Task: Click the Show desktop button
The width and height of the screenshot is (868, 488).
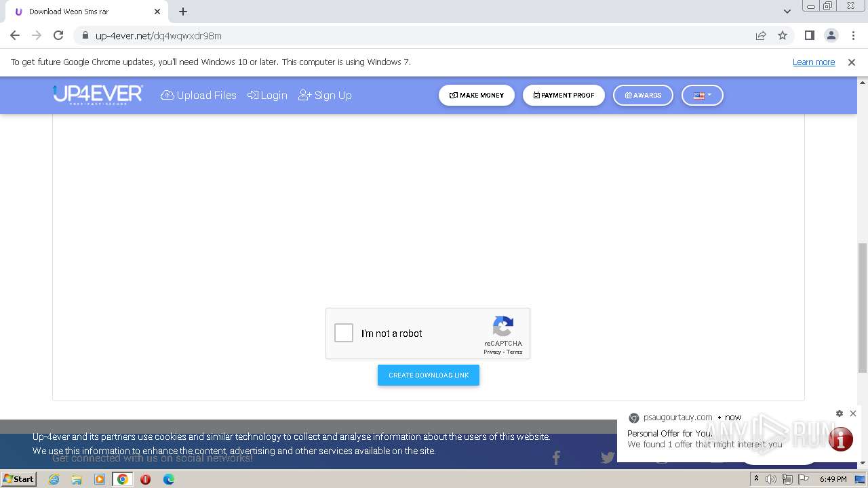Action: click(x=861, y=479)
